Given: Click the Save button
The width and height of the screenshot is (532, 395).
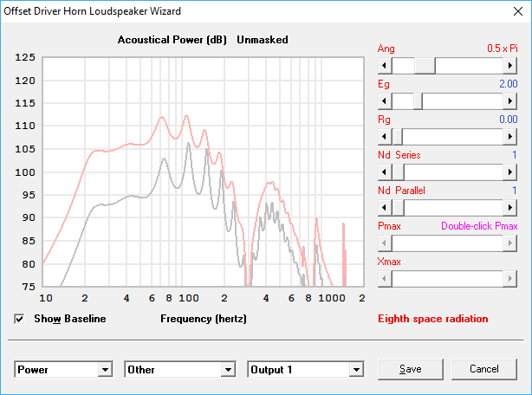Looking at the screenshot, I should coord(411,369).
